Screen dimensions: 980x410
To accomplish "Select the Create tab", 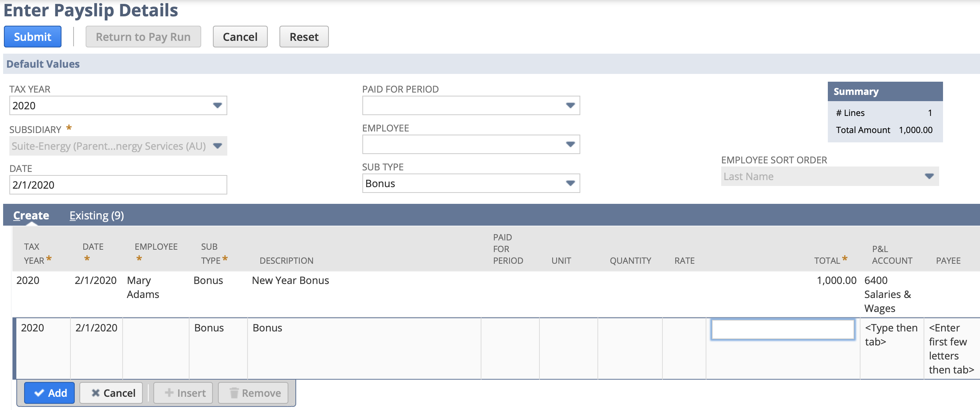I will (x=31, y=215).
